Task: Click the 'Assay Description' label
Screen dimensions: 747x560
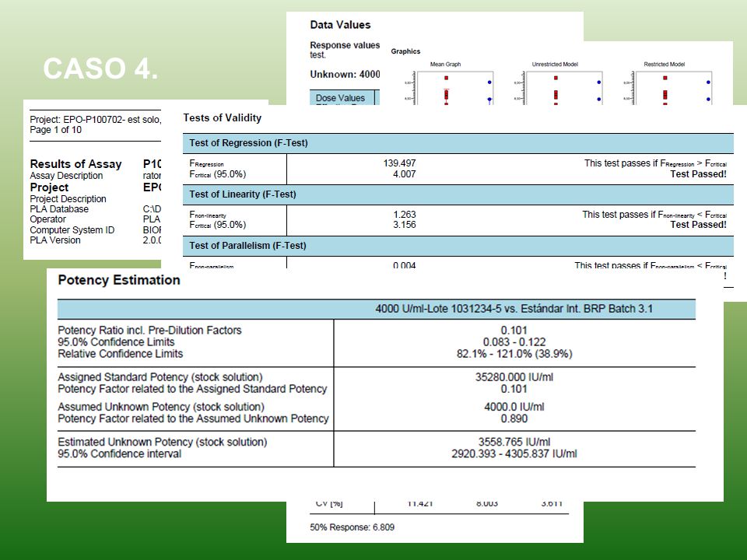Action: [66, 176]
